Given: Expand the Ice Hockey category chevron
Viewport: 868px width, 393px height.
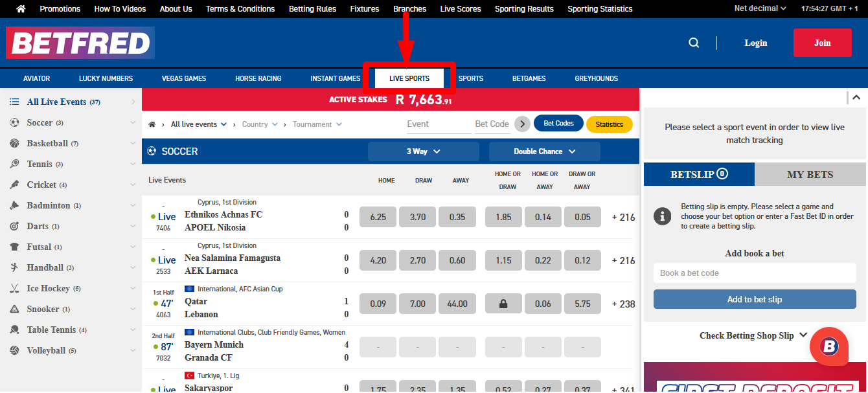Looking at the screenshot, I should 133,288.
